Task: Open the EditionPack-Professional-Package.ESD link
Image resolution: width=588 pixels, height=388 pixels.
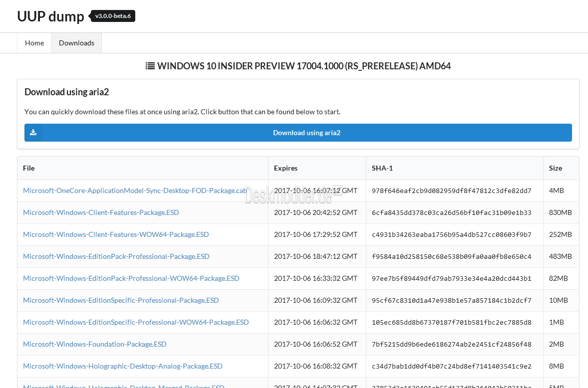Action: point(116,256)
